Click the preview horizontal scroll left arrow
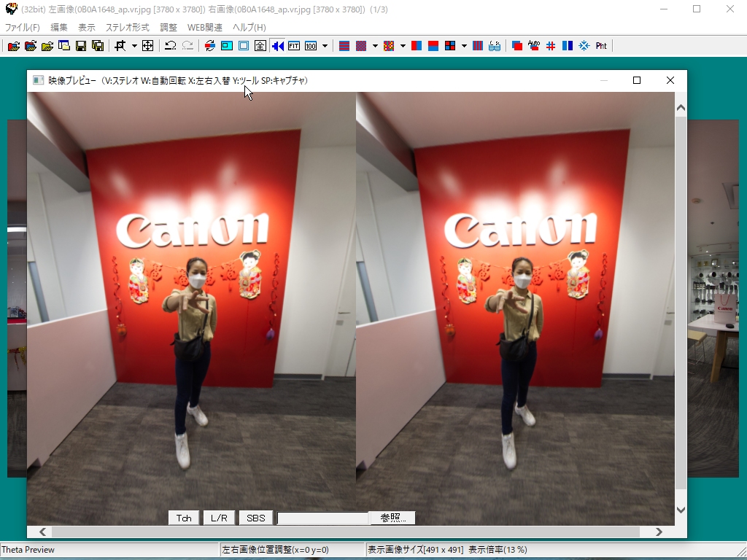Image resolution: width=747 pixels, height=560 pixels. (x=42, y=532)
